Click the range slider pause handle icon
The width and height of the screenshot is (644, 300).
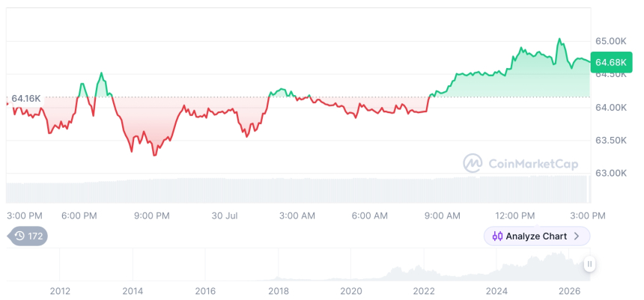(590, 264)
